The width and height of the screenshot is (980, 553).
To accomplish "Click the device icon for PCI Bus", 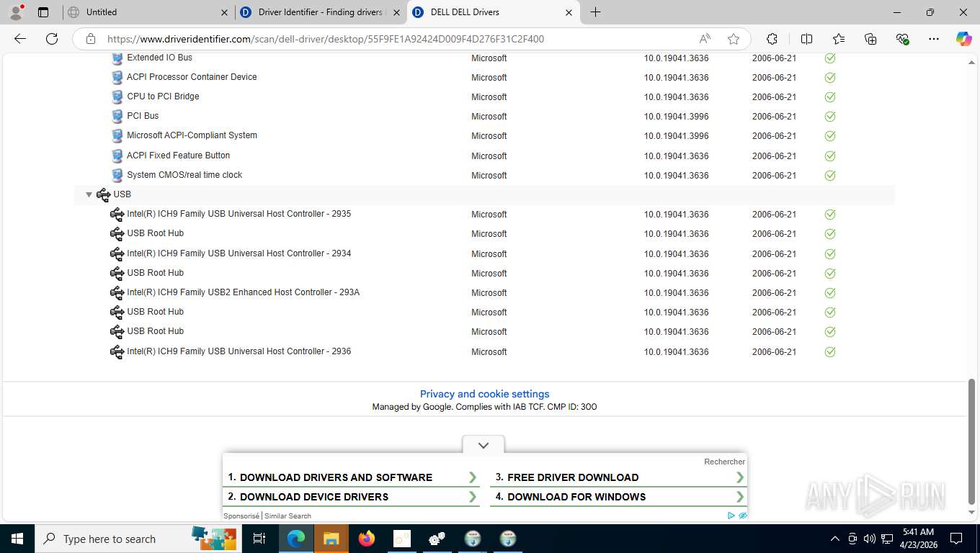I will (x=117, y=116).
